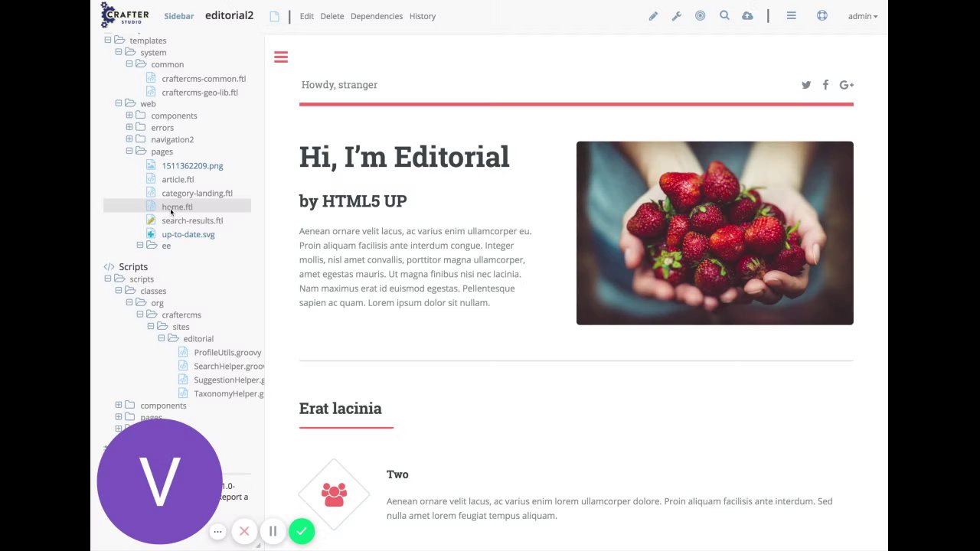The image size is (980, 551).
Task: Collapse the sites folder
Action: 151,327
